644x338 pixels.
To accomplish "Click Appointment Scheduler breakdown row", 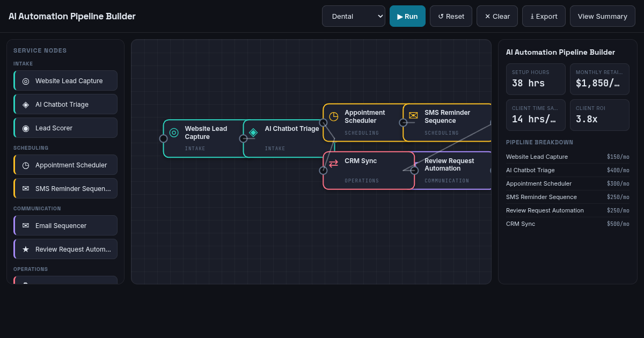I will [568, 183].
